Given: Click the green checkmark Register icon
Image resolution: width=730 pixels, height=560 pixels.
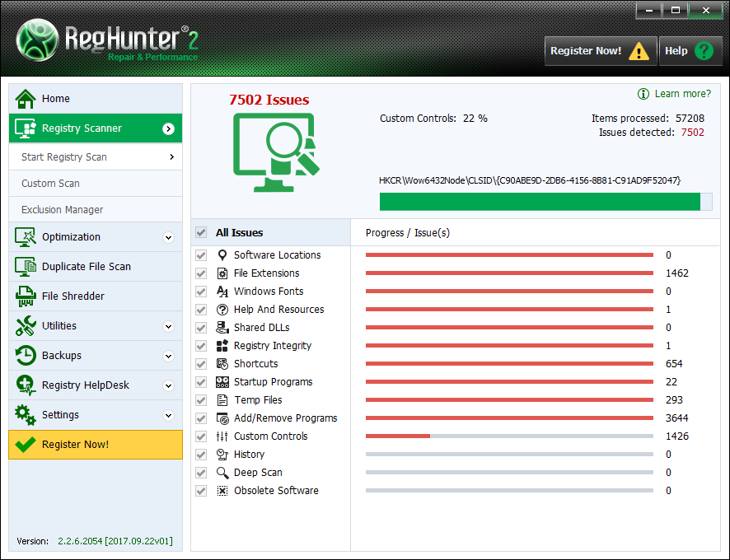Looking at the screenshot, I should (26, 445).
